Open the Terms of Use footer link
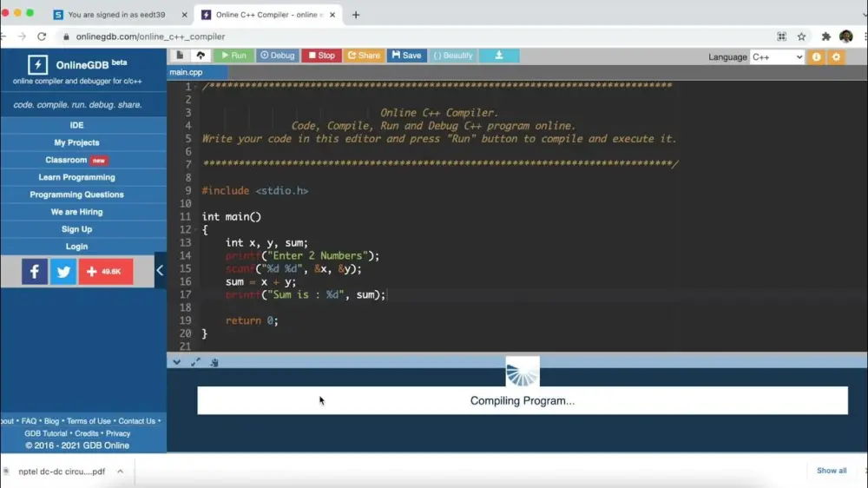The height and width of the screenshot is (488, 868). pos(89,421)
